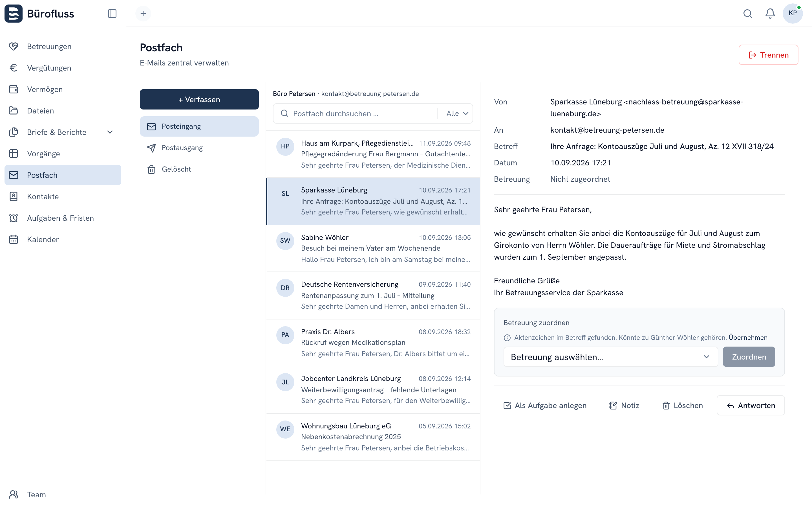The image size is (812, 508).
Task: Click the Antworten reply button
Action: (x=751, y=406)
